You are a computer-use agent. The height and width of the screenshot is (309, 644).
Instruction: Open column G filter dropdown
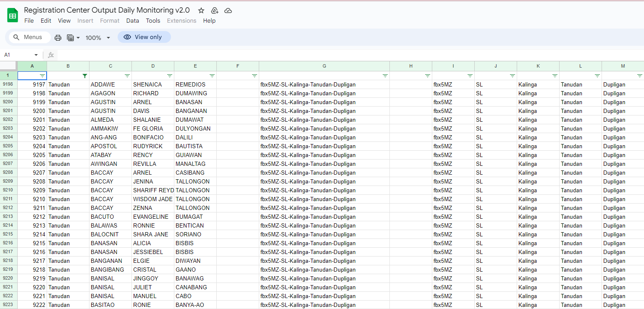[385, 76]
